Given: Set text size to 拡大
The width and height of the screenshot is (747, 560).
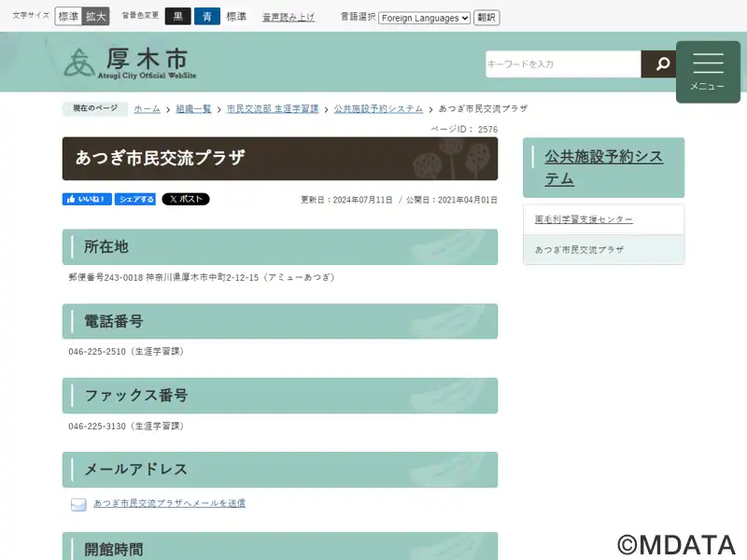Looking at the screenshot, I should click(x=95, y=17).
